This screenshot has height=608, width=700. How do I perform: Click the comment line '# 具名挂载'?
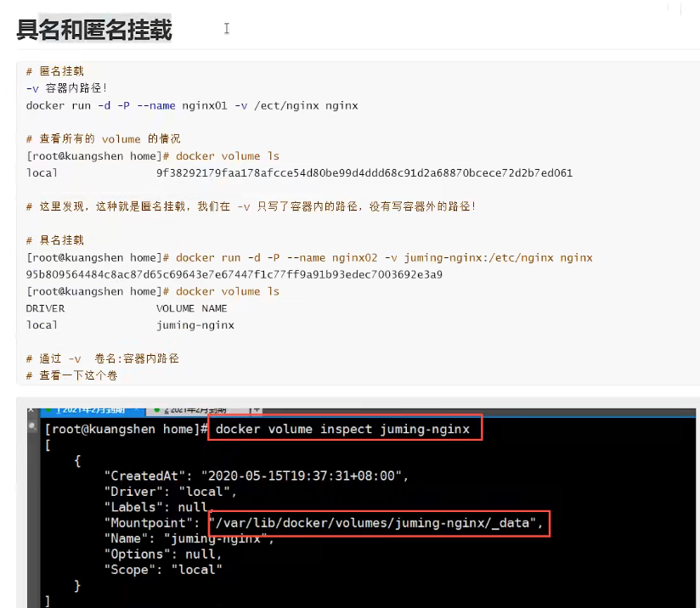point(55,240)
